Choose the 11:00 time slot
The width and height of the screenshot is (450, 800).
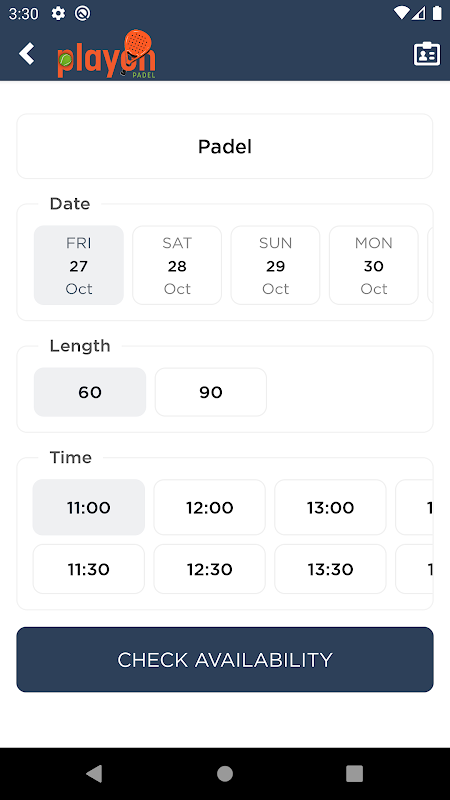click(89, 507)
